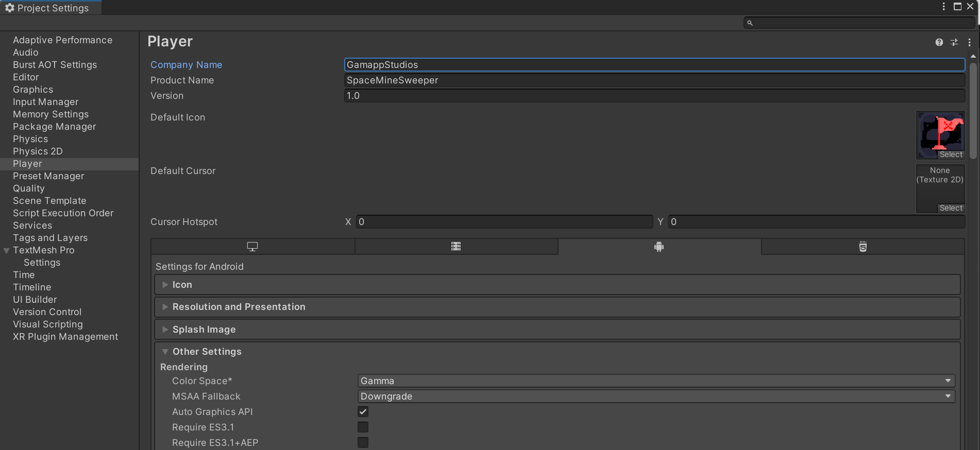Toggle the Auto Graphics API checkbox

(363, 411)
